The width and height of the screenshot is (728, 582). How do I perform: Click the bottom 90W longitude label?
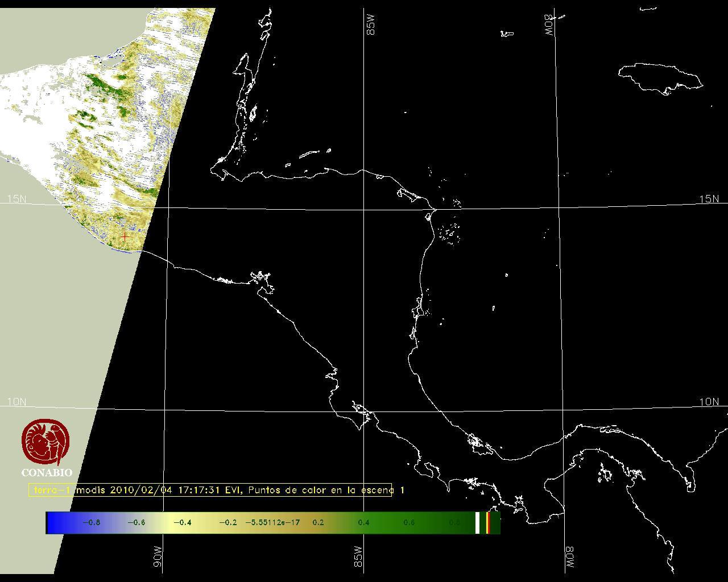click(158, 556)
